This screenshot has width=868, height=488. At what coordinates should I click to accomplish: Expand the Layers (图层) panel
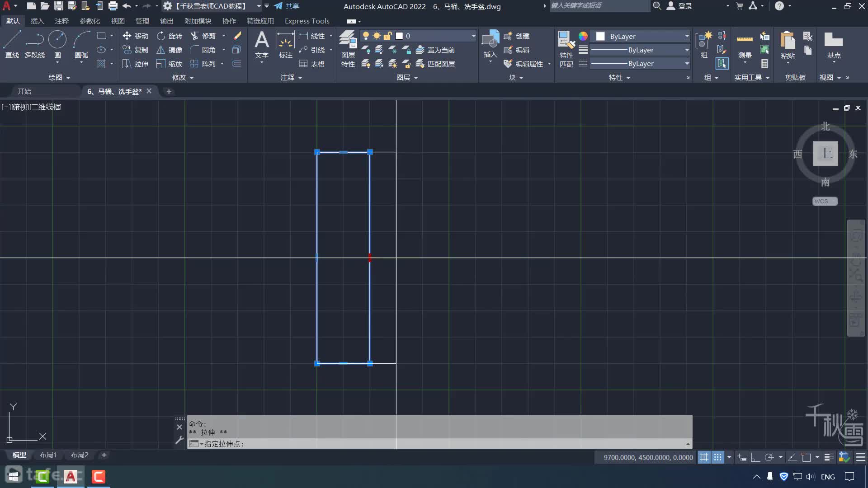(x=407, y=77)
